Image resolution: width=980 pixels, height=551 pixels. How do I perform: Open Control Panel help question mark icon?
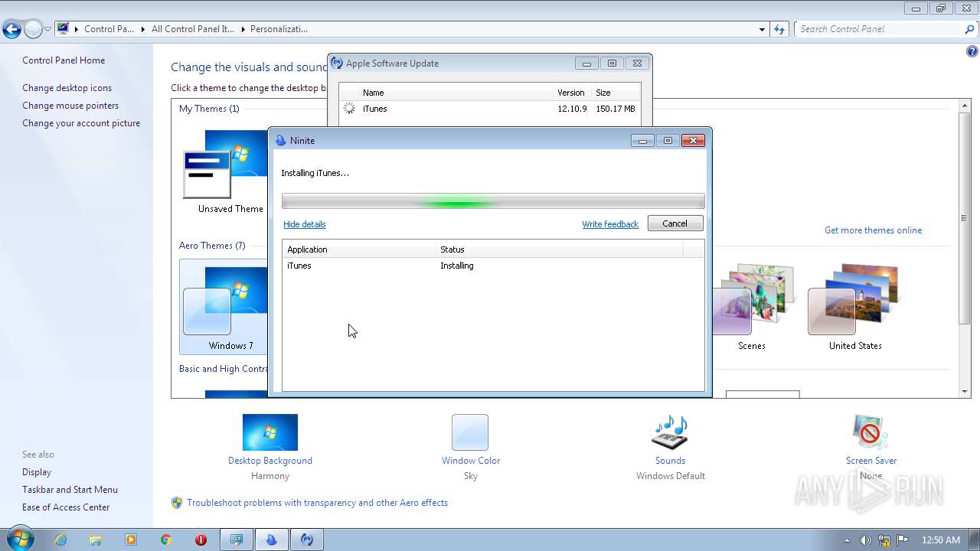[x=972, y=52]
